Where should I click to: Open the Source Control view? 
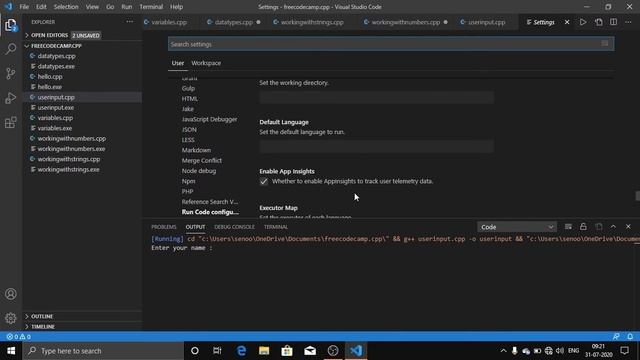coord(11,73)
